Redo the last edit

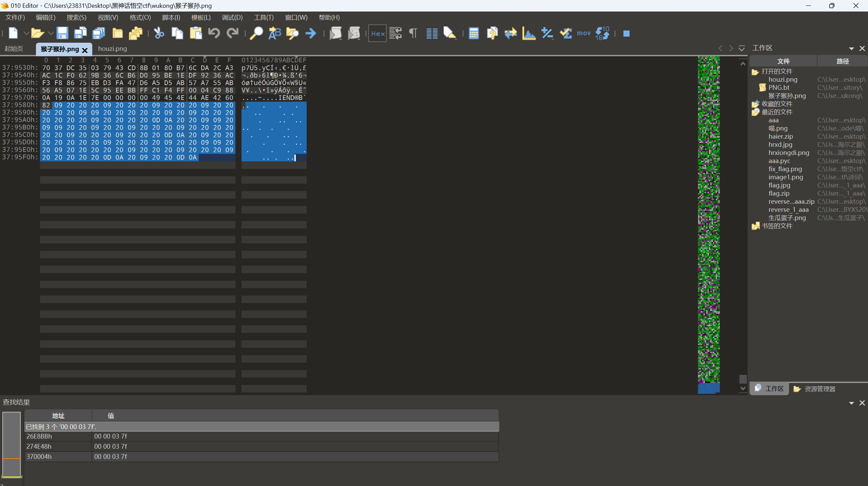[233, 33]
